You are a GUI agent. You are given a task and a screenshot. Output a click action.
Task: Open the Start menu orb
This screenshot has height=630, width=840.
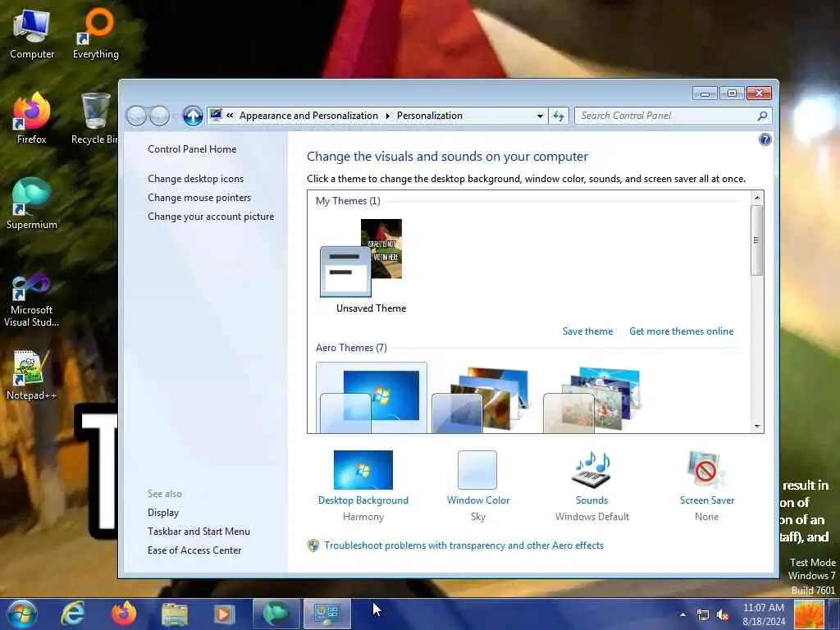click(22, 614)
